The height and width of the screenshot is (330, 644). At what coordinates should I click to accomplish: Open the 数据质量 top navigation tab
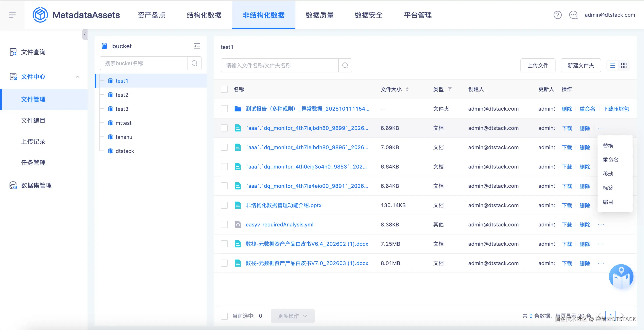pos(320,15)
